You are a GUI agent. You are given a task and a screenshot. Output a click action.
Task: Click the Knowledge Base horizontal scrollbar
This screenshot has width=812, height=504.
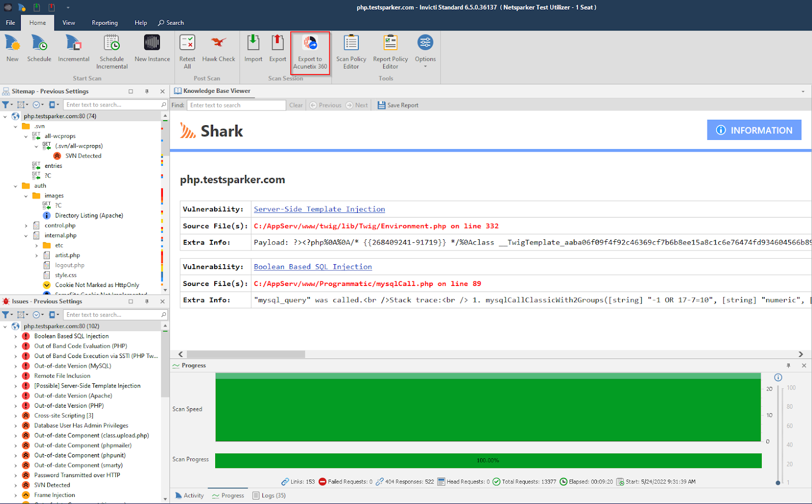point(246,354)
